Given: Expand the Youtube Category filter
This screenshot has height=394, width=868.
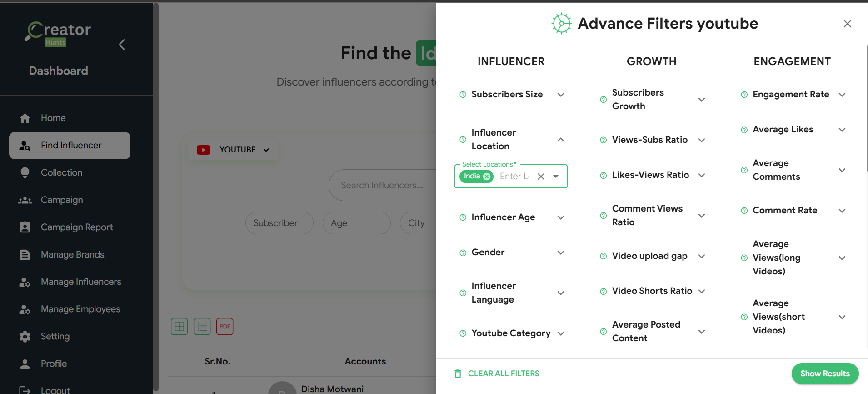Looking at the screenshot, I should (561, 333).
